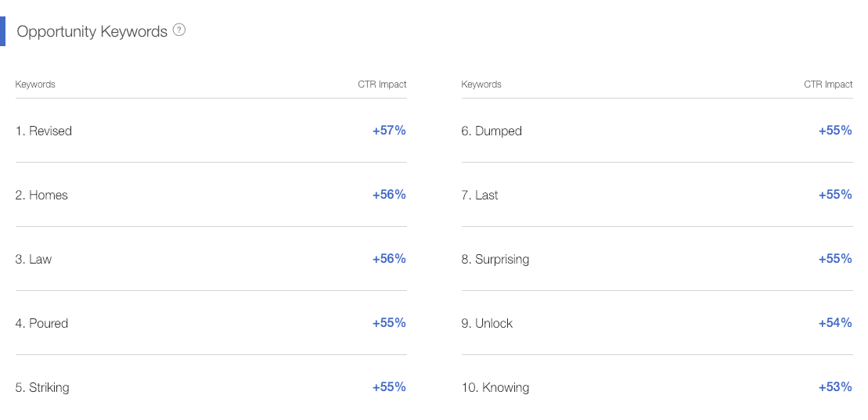868x420 pixels.
Task: Click the Opportunity Keywords section title
Action: [92, 31]
